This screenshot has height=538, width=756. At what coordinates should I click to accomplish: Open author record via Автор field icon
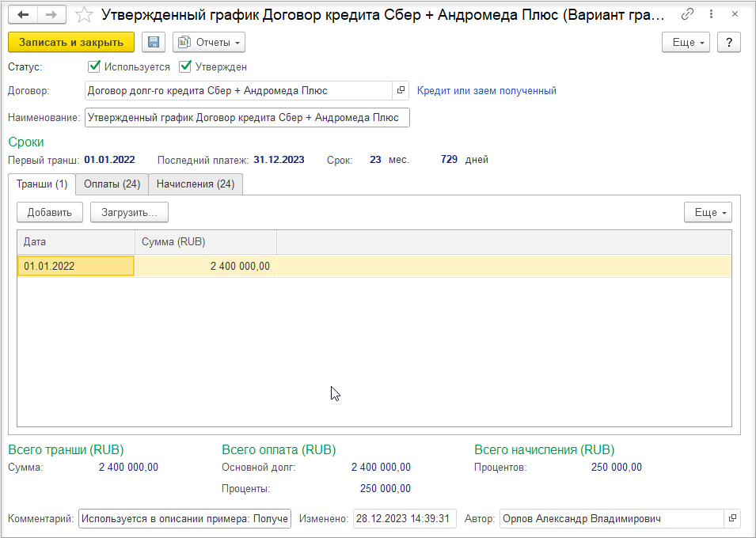732,518
